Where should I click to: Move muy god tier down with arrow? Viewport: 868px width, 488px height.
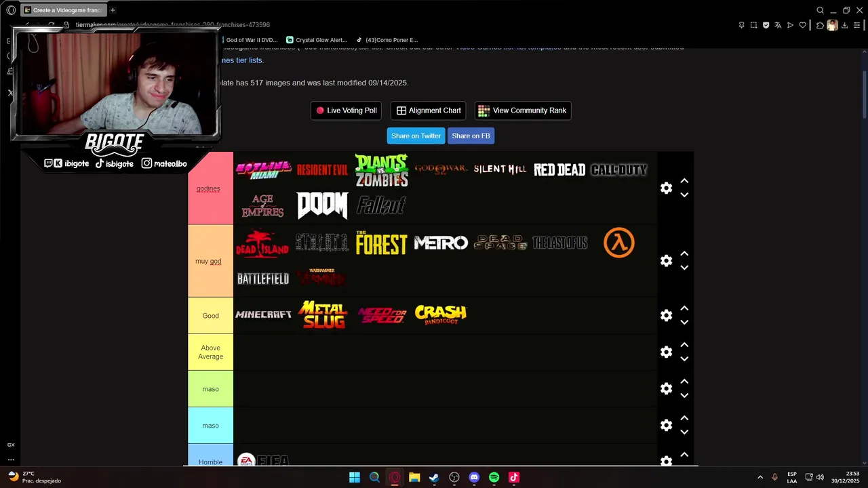click(684, 268)
